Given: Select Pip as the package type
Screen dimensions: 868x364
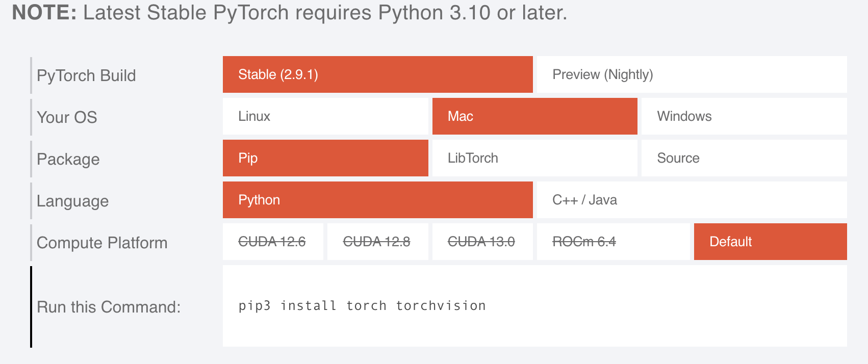Looking at the screenshot, I should (325, 158).
